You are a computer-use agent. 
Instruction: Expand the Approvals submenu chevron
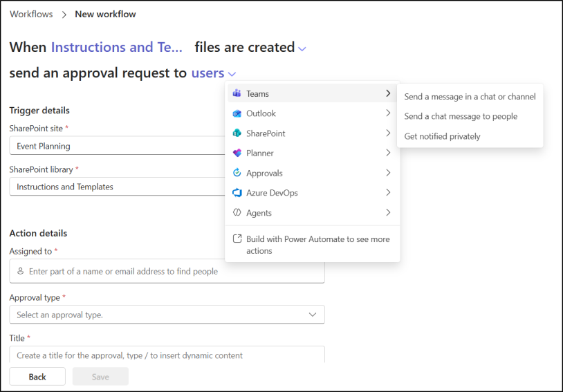[388, 173]
